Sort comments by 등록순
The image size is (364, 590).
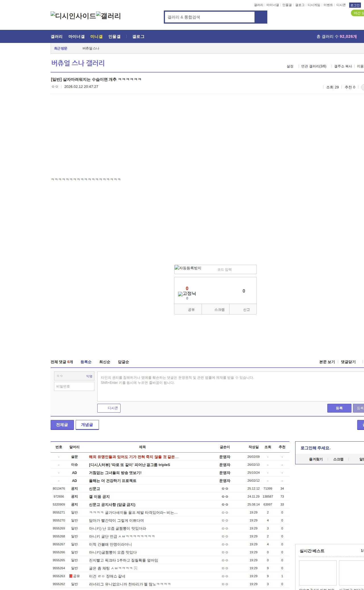point(86,362)
